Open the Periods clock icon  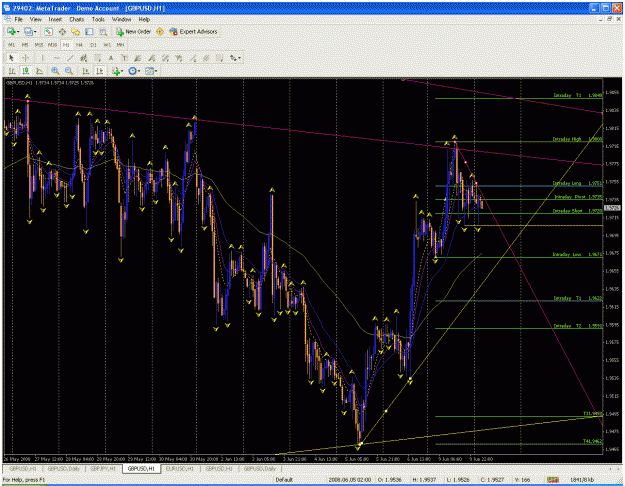(x=132, y=71)
